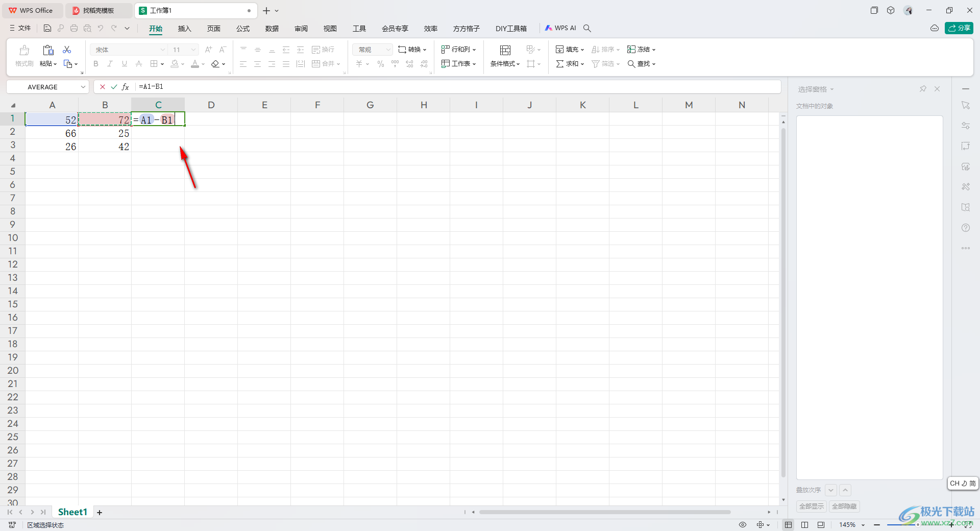This screenshot has width=980, height=531.
Task: Click Hide All (全部隐藏) button
Action: (845, 506)
